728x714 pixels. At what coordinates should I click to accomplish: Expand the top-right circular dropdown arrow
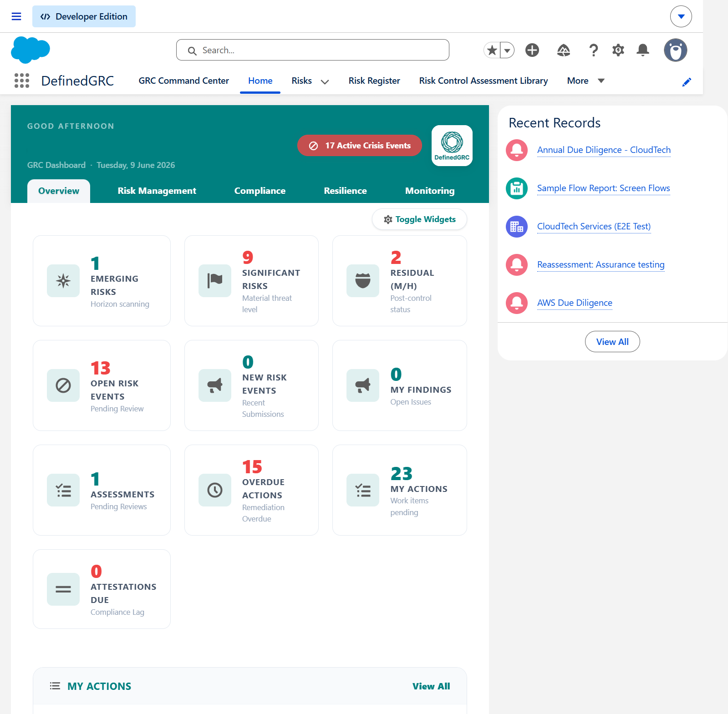click(x=681, y=16)
